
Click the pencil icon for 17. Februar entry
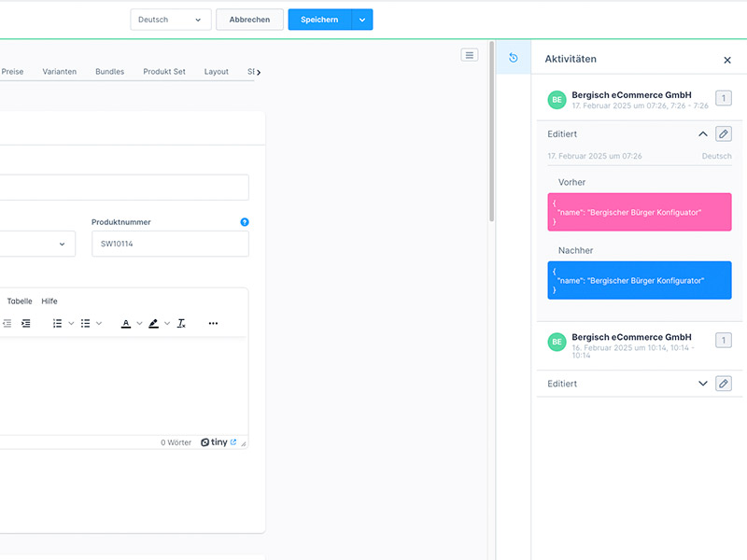pyautogui.click(x=724, y=134)
